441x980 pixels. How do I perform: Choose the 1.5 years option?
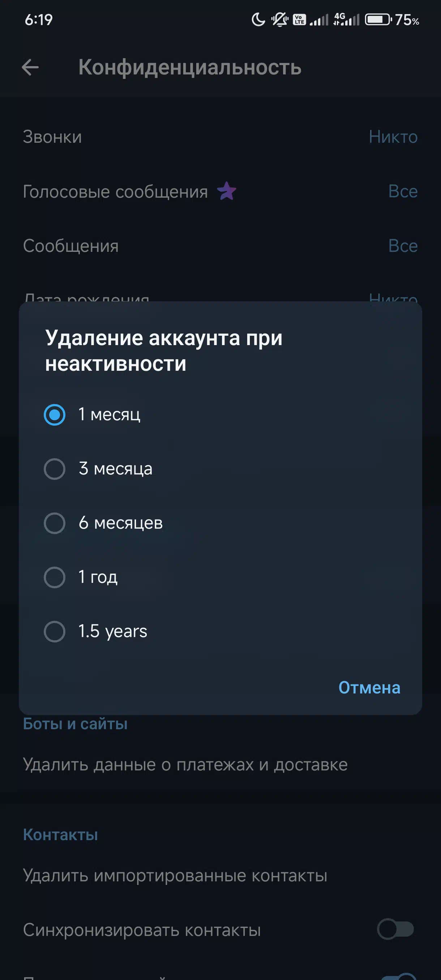(x=55, y=632)
